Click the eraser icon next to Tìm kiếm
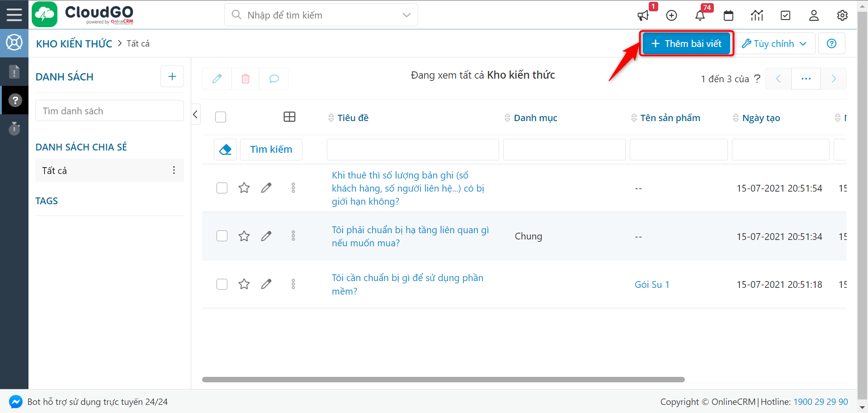Screen dimensions: 868x413 click(225, 149)
